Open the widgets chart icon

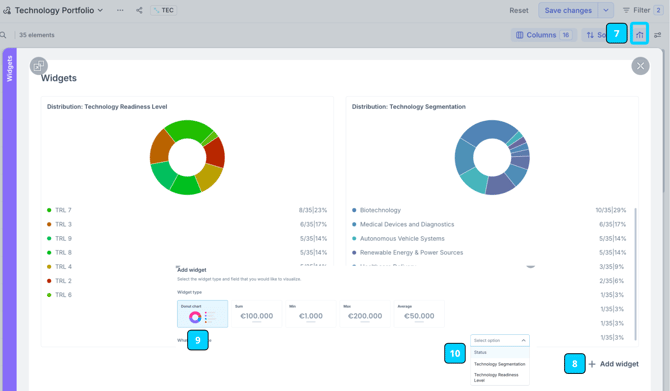639,35
